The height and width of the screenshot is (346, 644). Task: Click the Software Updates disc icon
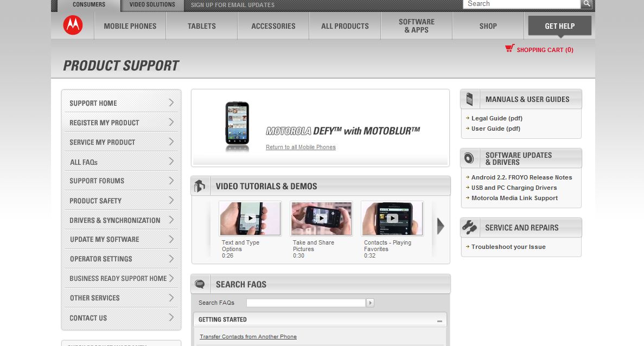pyautogui.click(x=469, y=158)
